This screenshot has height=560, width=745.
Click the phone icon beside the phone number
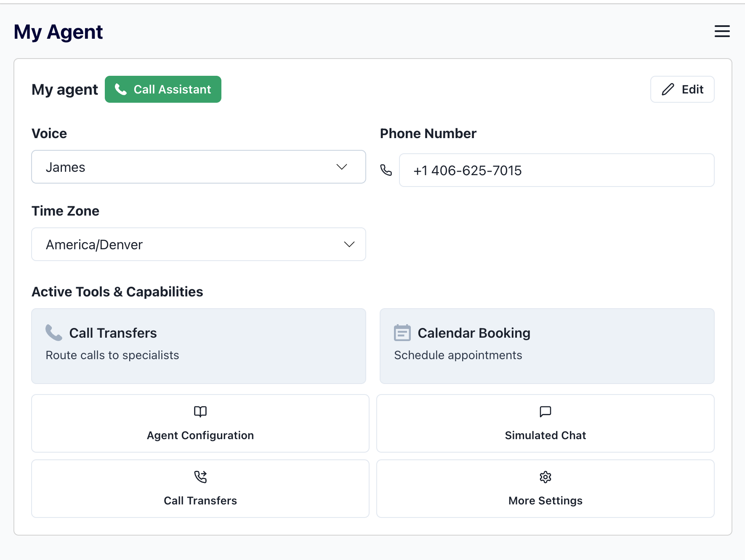coord(386,170)
